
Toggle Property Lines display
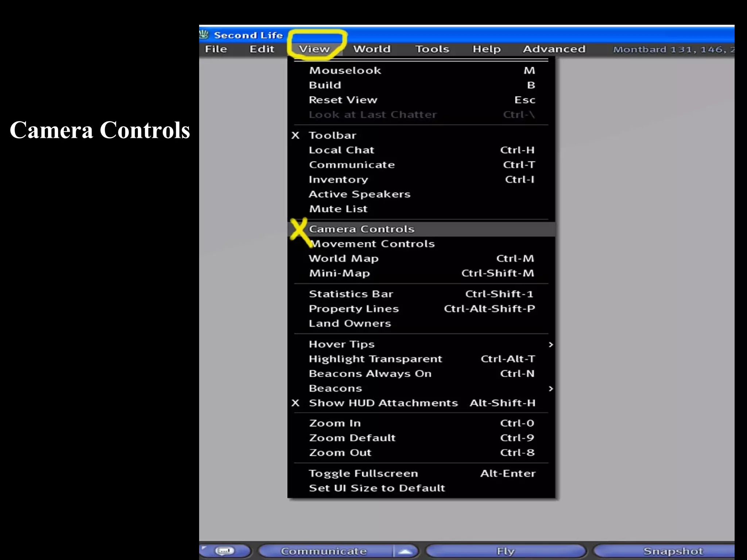coord(421,308)
